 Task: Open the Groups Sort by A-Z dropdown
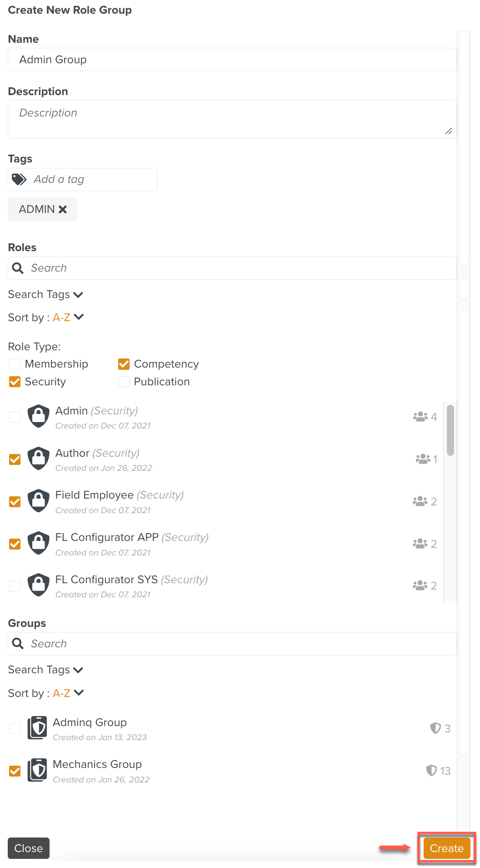[x=68, y=693]
